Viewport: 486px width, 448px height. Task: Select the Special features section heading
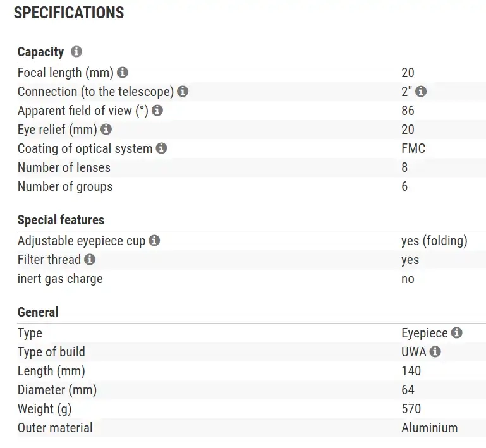61,220
